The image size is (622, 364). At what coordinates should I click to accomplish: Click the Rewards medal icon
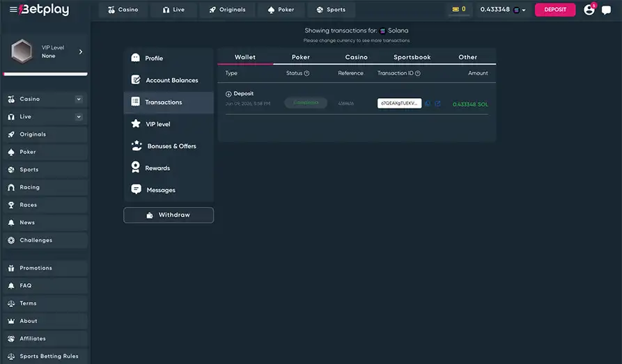[136, 167]
